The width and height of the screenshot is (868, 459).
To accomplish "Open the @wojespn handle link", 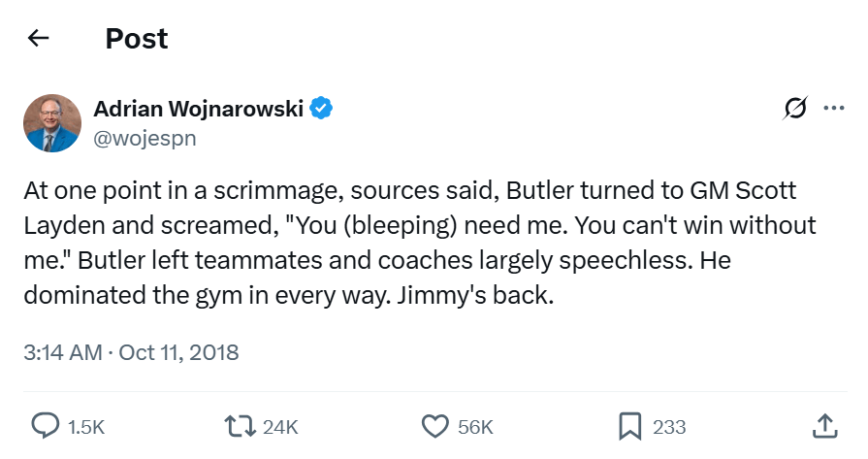I will pos(145,138).
